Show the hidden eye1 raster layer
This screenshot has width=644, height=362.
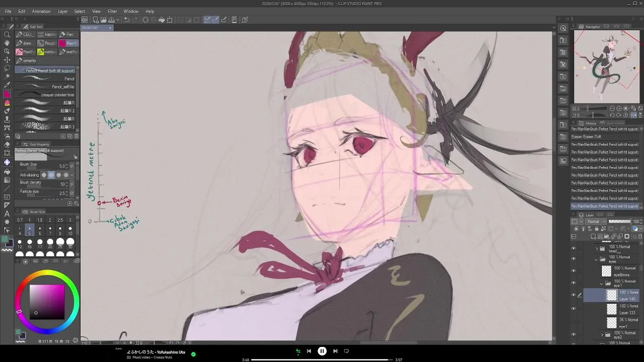(x=574, y=322)
